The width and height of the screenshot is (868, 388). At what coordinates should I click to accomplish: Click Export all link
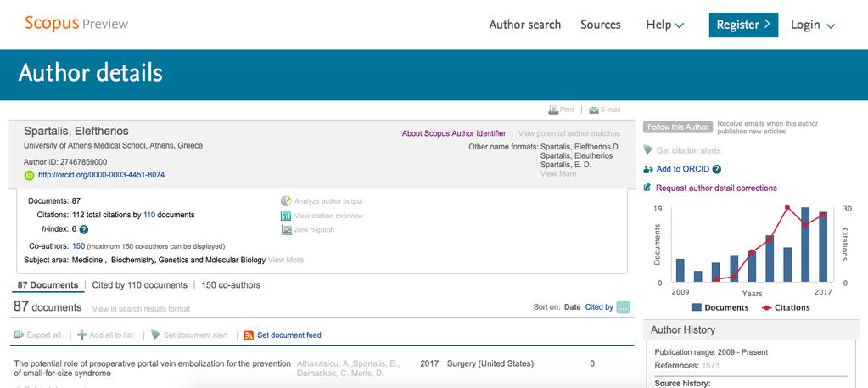tap(44, 335)
